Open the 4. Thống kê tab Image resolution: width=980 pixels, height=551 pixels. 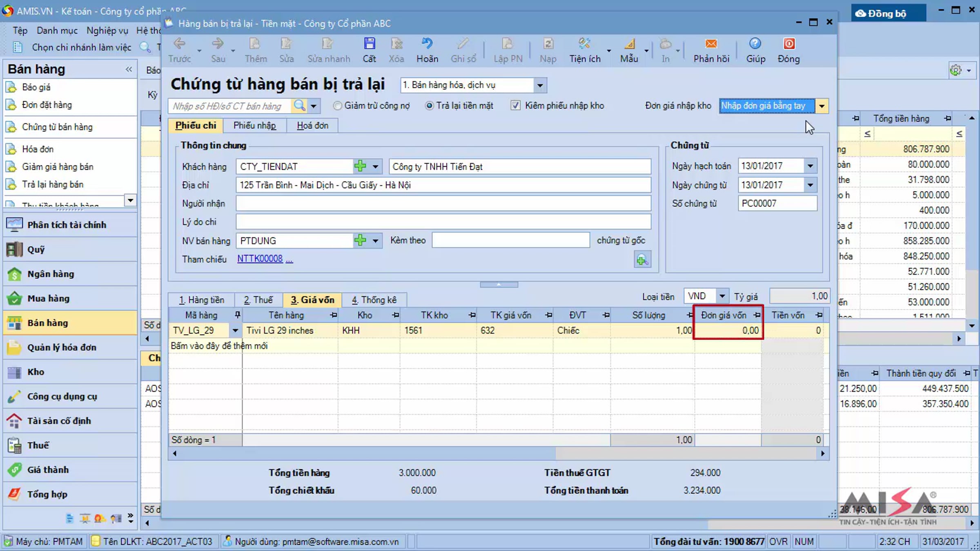pos(374,300)
